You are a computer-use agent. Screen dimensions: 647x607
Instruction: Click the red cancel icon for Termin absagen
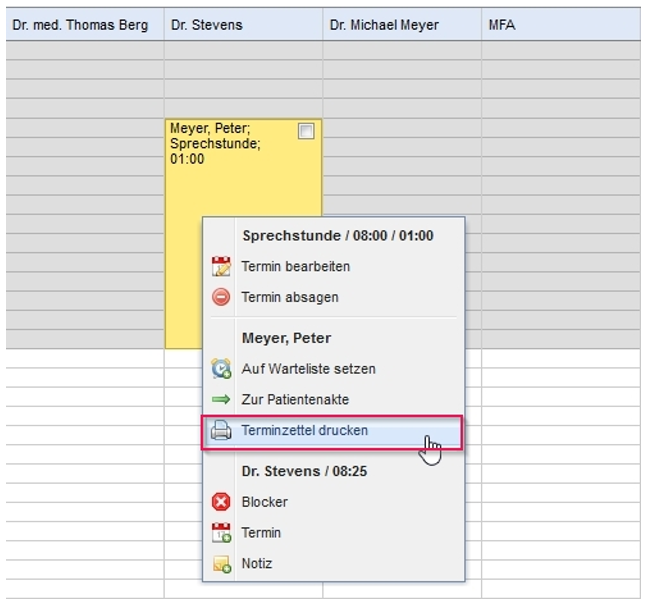[221, 297]
